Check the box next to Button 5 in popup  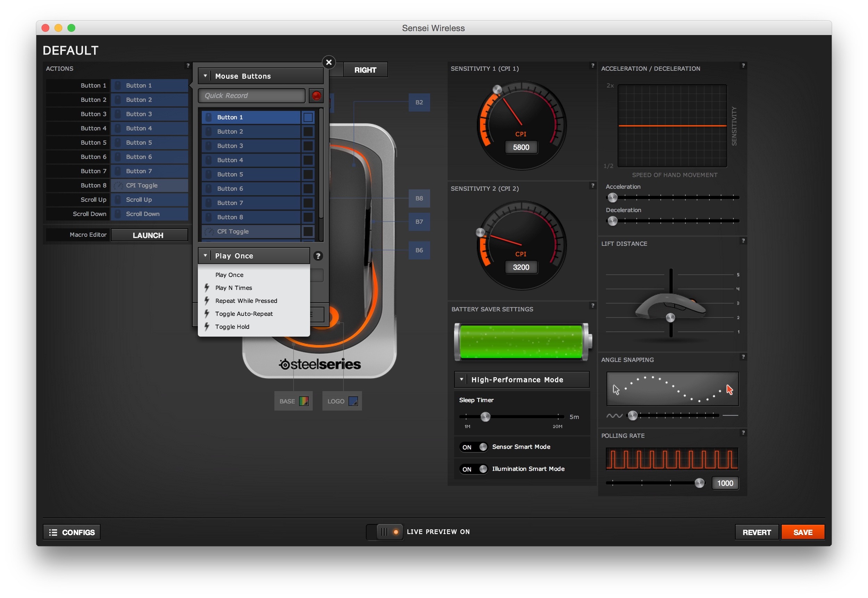(308, 174)
